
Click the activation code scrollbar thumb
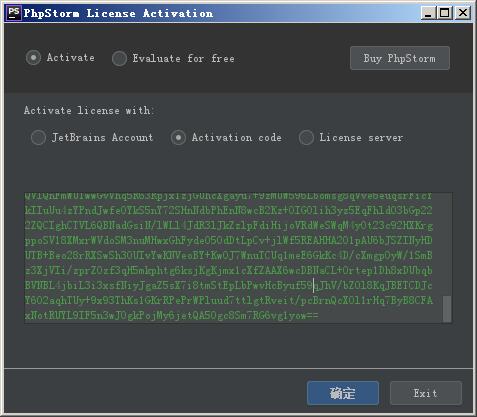[447, 309]
